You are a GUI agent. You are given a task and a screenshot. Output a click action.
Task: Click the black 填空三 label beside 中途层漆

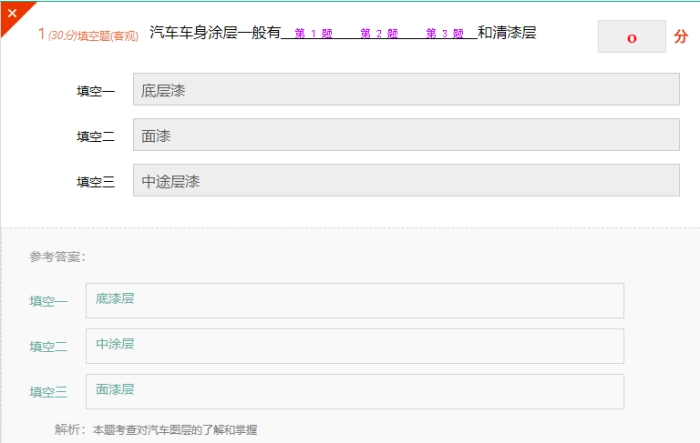pyautogui.click(x=96, y=182)
